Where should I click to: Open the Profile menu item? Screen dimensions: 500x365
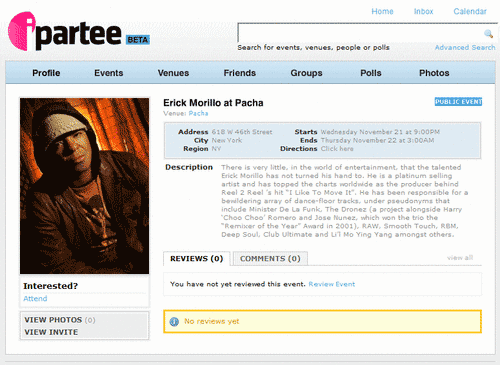click(x=46, y=73)
